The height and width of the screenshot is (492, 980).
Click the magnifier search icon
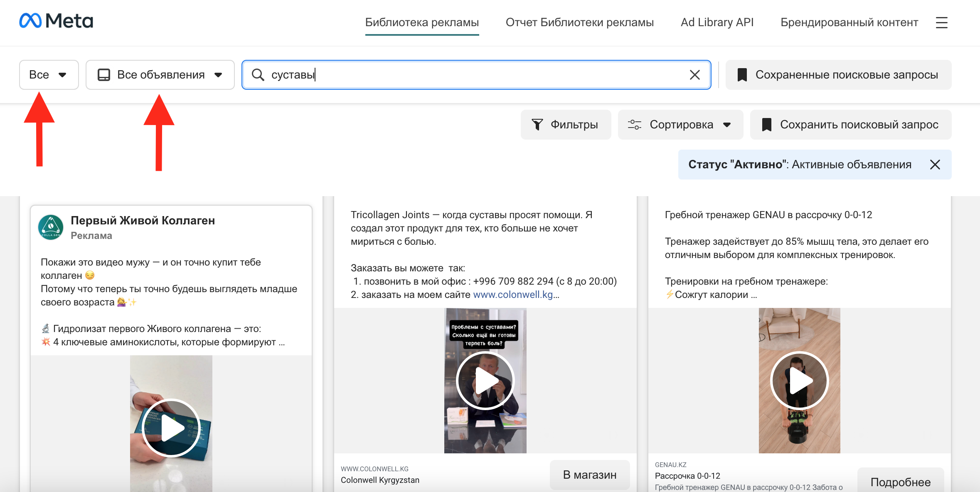coord(258,75)
